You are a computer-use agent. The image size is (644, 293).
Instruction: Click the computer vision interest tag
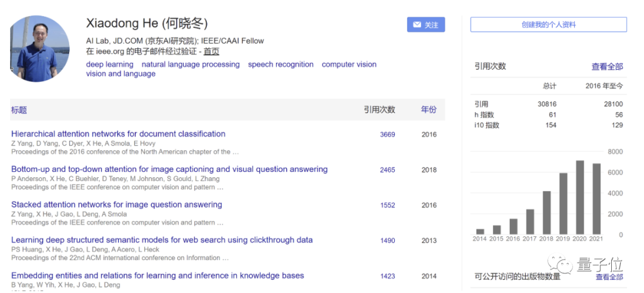tap(349, 64)
